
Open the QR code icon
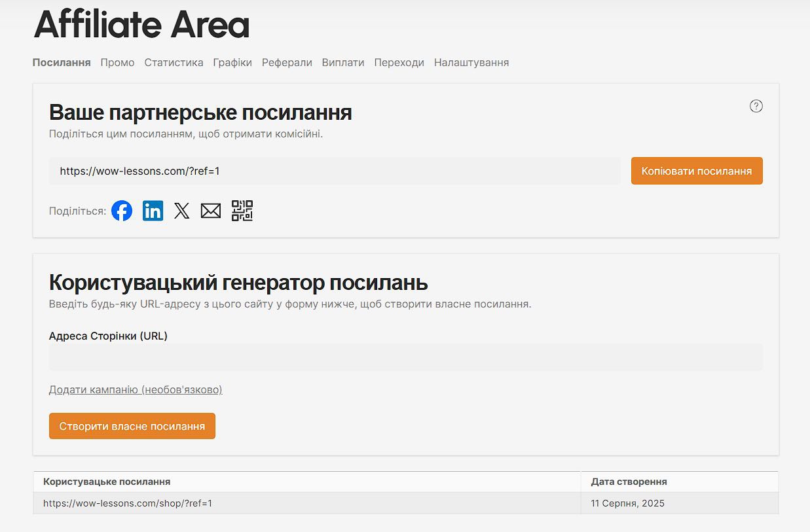(x=242, y=211)
